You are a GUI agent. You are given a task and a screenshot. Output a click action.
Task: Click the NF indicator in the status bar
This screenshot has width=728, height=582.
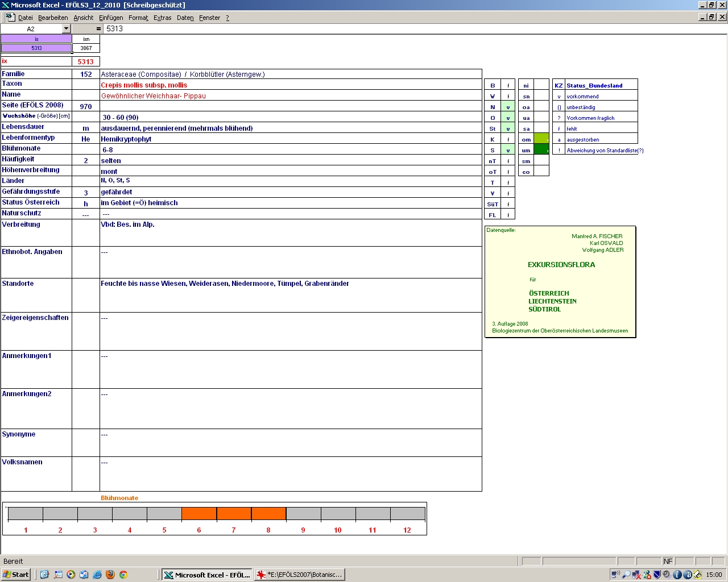(x=668, y=561)
